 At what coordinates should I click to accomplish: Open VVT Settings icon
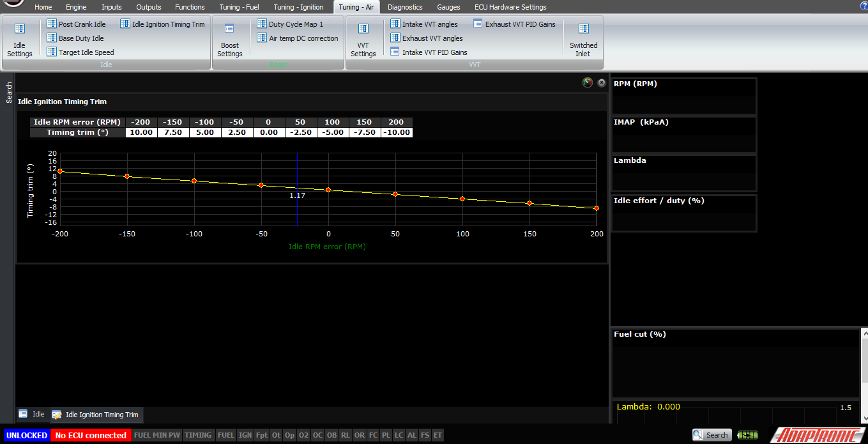[x=363, y=40]
